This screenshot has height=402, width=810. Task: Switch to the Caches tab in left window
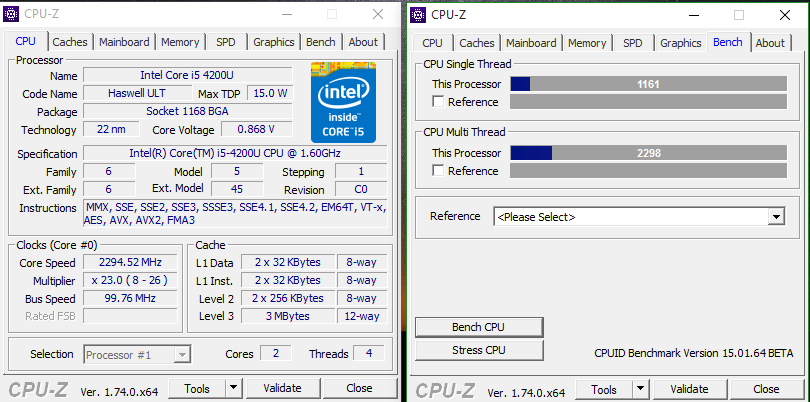point(70,42)
